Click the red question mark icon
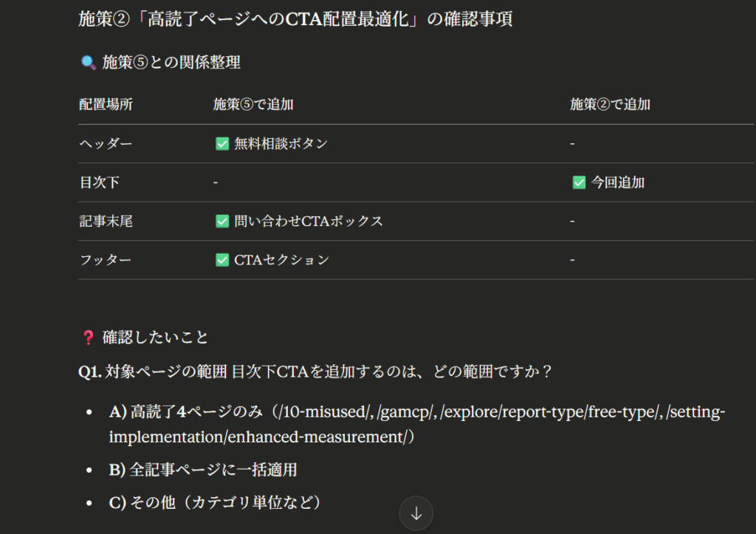Screen dimensions: 756x534 (88, 338)
